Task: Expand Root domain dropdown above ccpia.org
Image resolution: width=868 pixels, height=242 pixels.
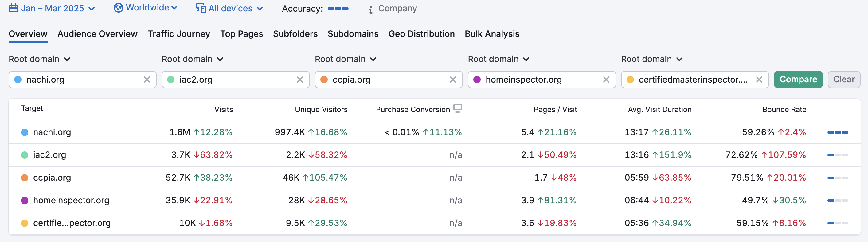Action: coord(345,59)
